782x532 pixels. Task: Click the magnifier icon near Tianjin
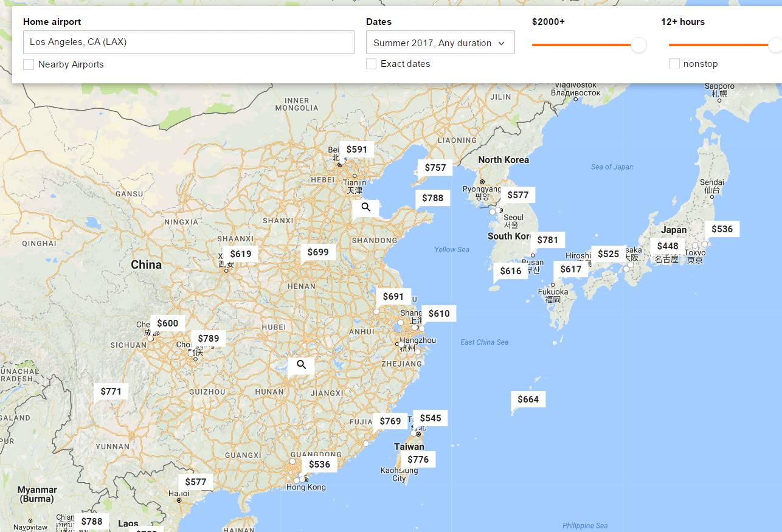[365, 207]
